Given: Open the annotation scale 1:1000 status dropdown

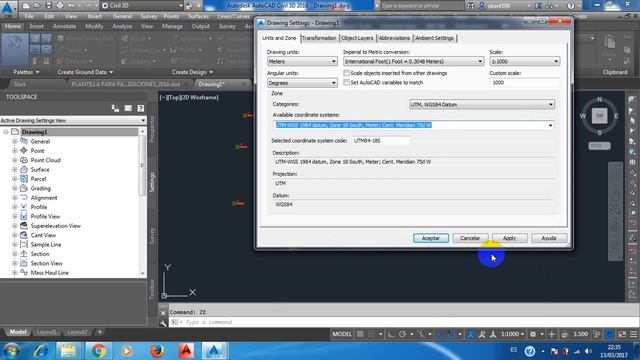Looking at the screenshot, I should click(x=512, y=334).
